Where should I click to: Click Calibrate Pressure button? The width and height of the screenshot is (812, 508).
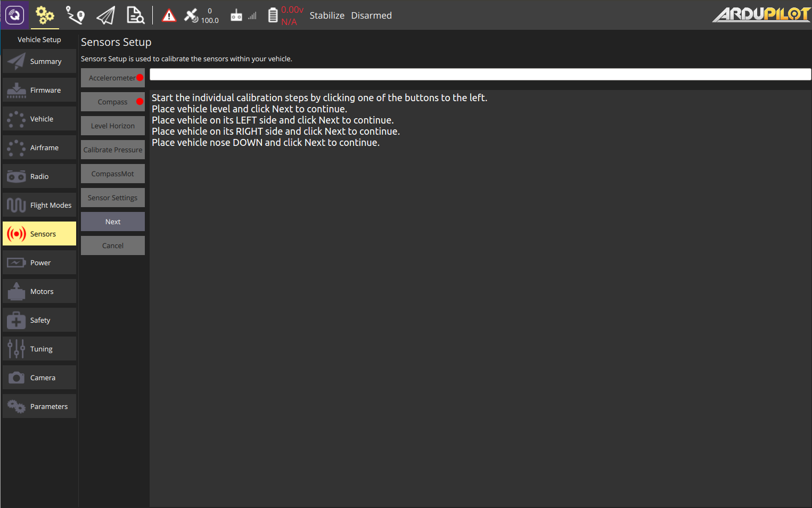click(113, 150)
